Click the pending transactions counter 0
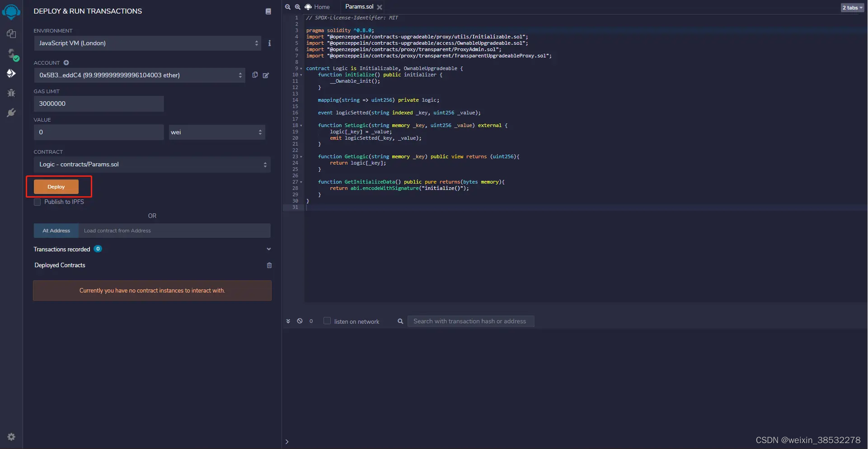 pos(311,321)
